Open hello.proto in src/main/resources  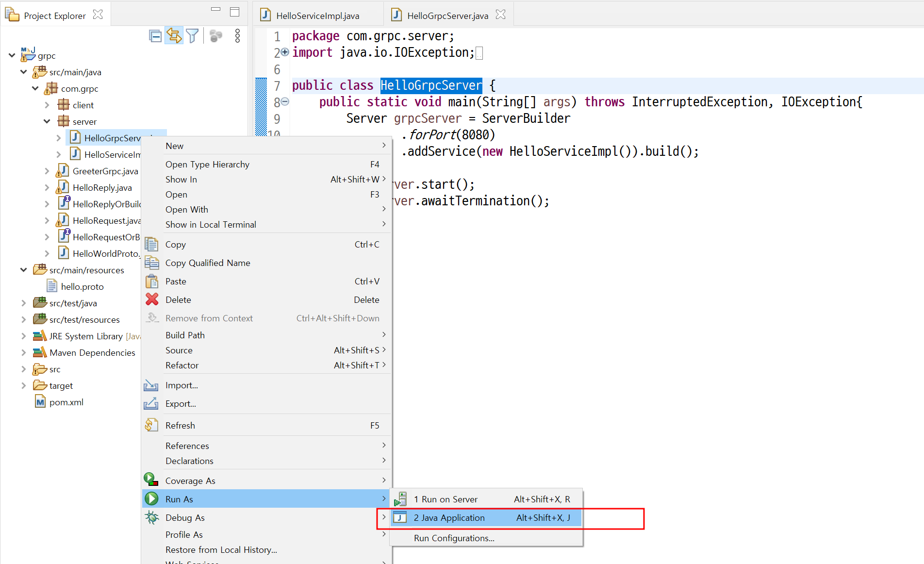click(x=82, y=286)
